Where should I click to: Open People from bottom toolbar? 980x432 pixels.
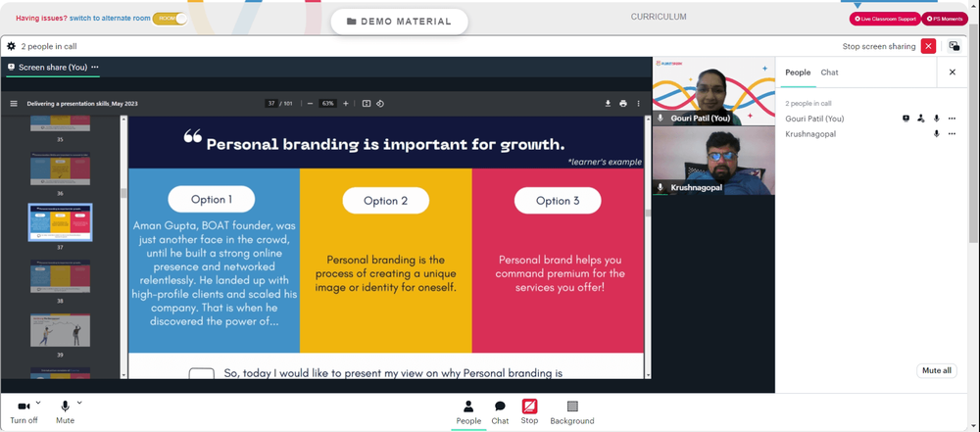pyautogui.click(x=468, y=412)
